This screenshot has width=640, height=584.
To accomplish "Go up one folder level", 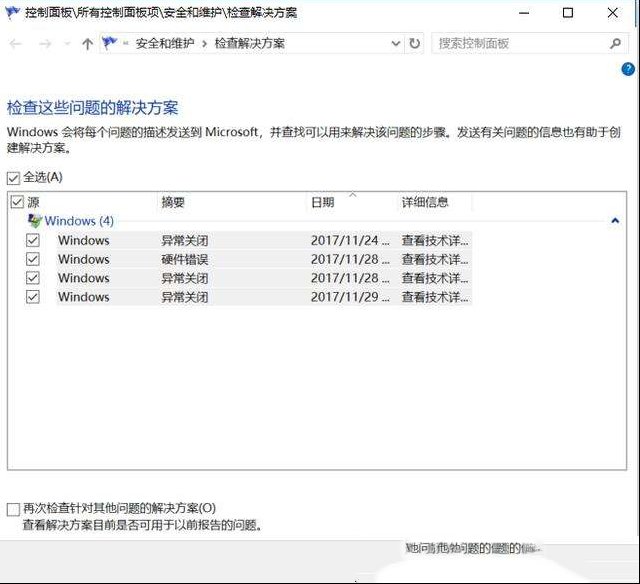I will [x=87, y=43].
